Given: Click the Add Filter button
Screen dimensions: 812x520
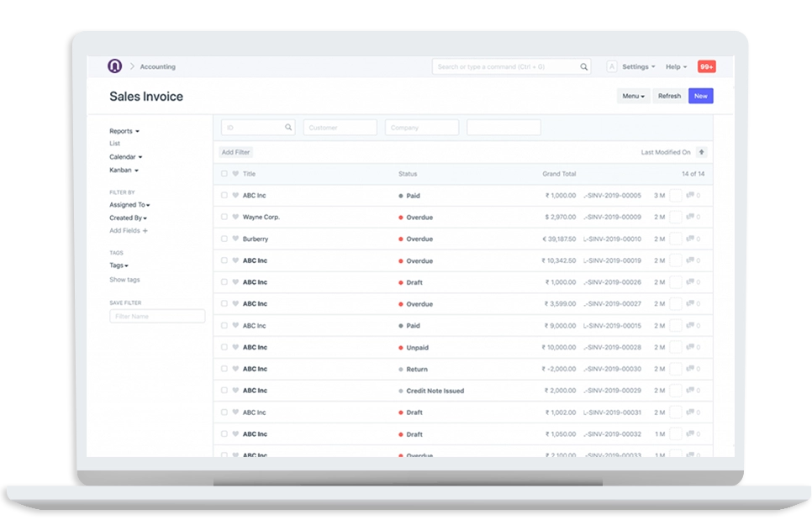Looking at the screenshot, I should coord(235,152).
